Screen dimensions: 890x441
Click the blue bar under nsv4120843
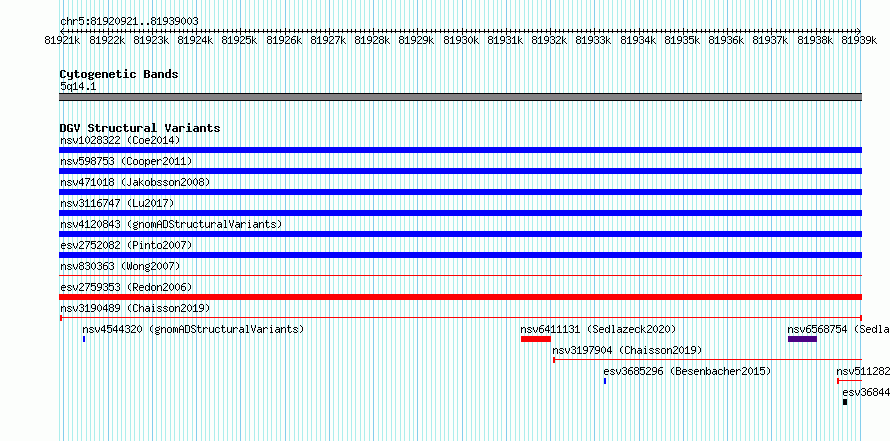pos(460,234)
